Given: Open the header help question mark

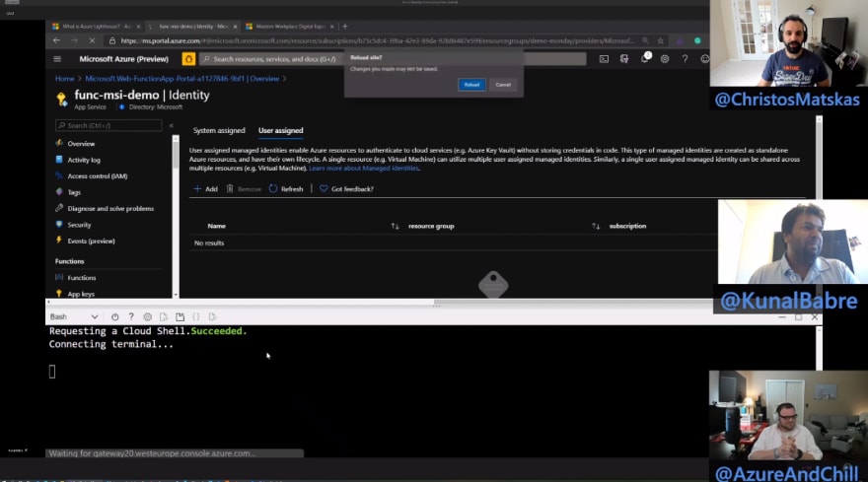Looking at the screenshot, I should [685, 59].
